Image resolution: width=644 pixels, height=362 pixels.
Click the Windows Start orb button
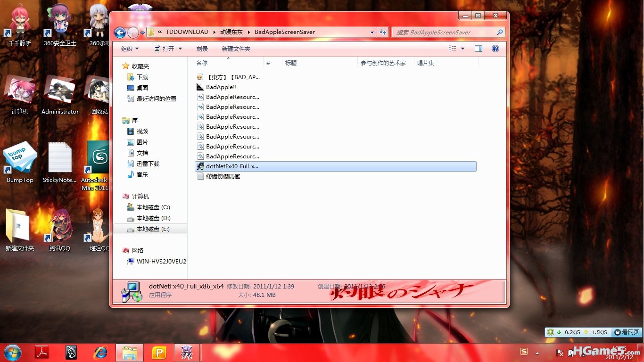point(12,353)
